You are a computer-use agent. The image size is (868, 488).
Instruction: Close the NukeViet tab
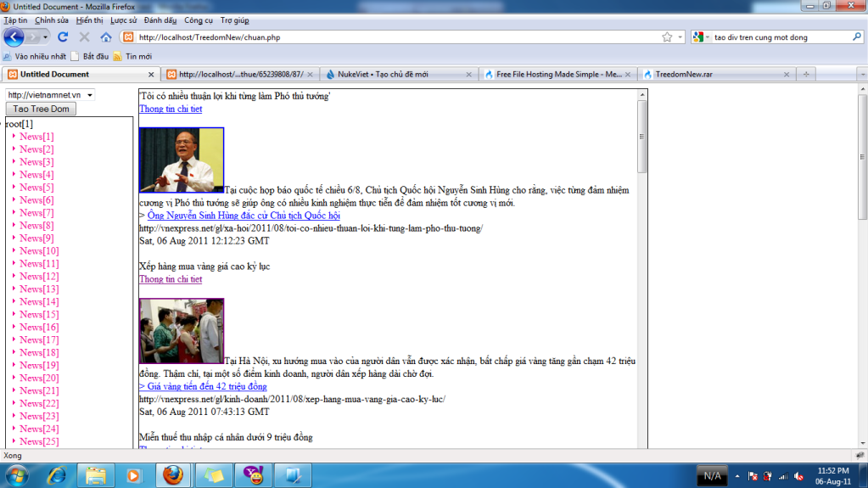(x=469, y=74)
